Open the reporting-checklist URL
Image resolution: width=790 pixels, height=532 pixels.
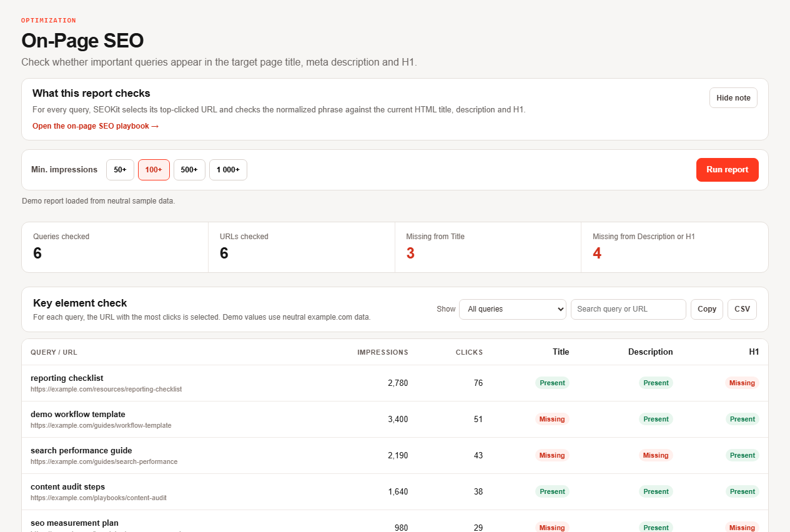106,389
